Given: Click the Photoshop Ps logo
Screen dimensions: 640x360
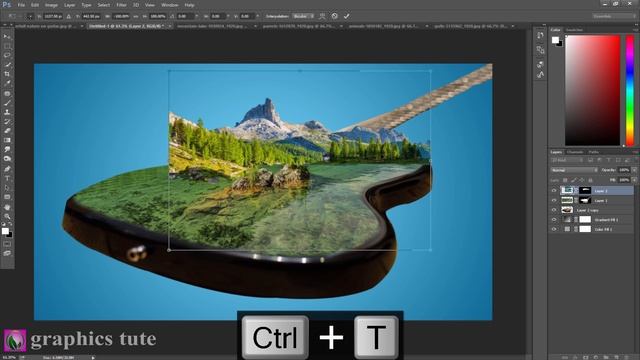Looking at the screenshot, I should pos(7,5).
